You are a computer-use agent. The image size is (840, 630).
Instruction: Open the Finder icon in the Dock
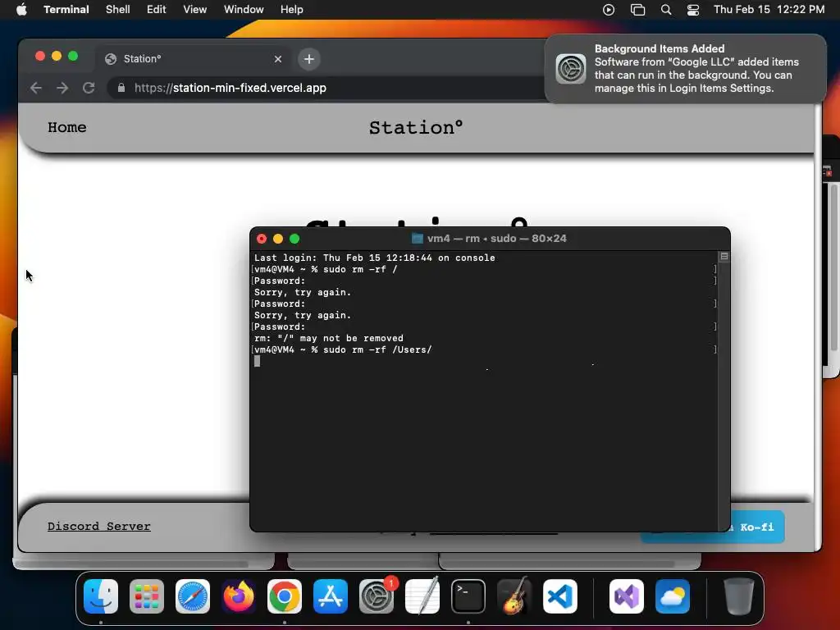(x=101, y=596)
